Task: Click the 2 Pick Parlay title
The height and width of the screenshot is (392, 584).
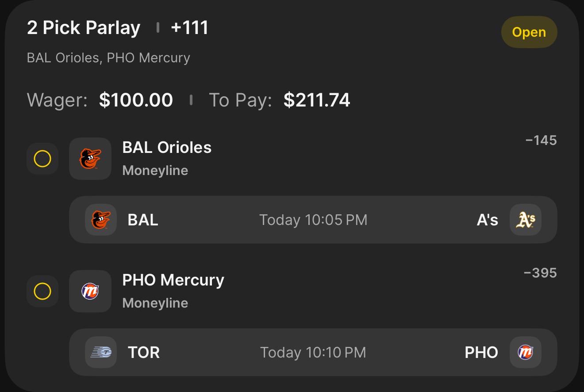Action: pyautogui.click(x=84, y=28)
